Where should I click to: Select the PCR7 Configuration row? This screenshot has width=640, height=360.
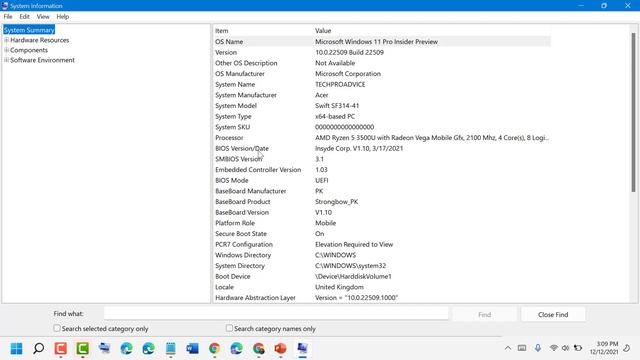[382, 244]
